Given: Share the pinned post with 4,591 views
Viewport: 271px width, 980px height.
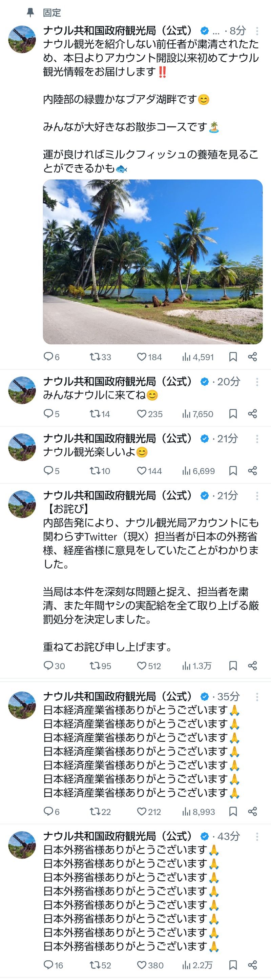Looking at the screenshot, I should [x=252, y=356].
